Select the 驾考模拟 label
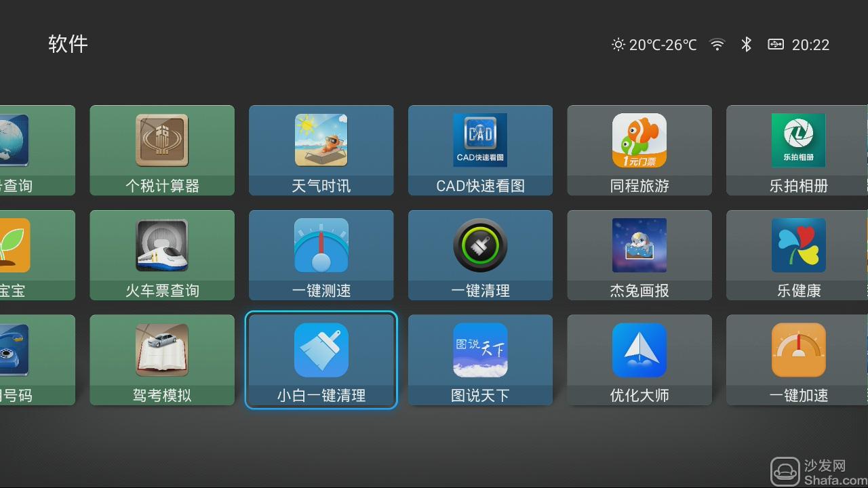868x488 pixels. (x=162, y=395)
